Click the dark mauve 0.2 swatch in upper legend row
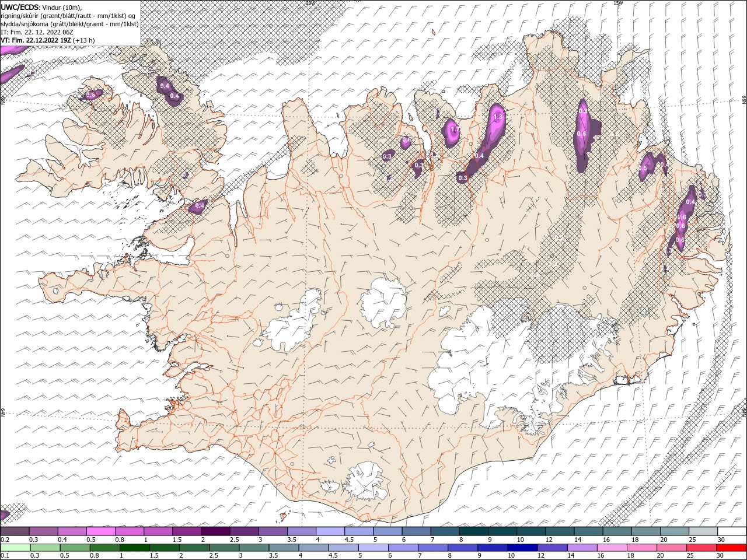747x560 pixels. [x=15, y=531]
